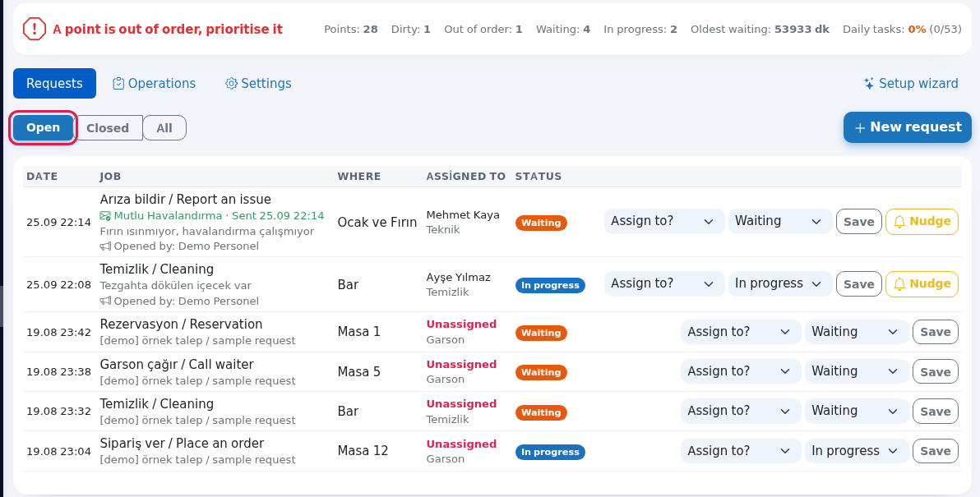
Task: Create a New request
Action: point(908,127)
